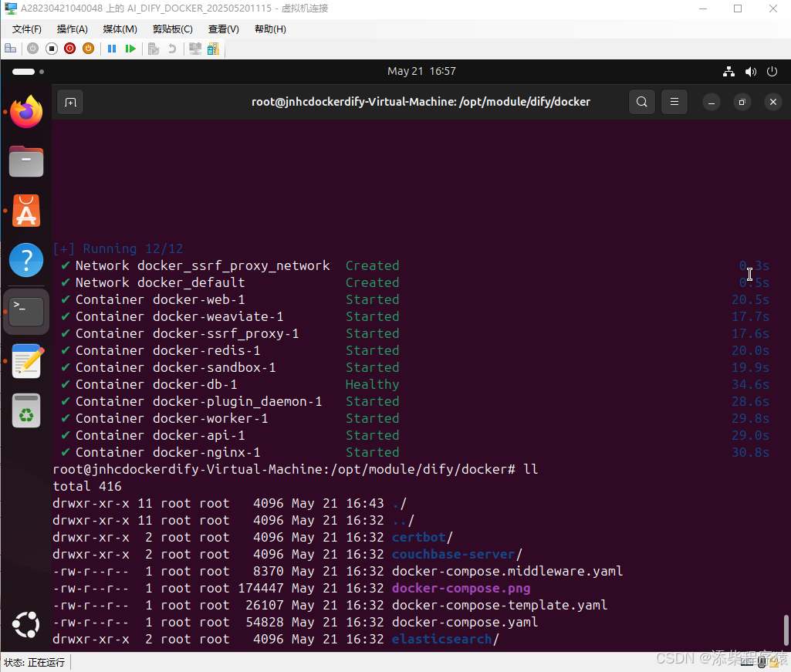
Task: Click 'Container docker-api-1' line
Action: tap(160, 435)
